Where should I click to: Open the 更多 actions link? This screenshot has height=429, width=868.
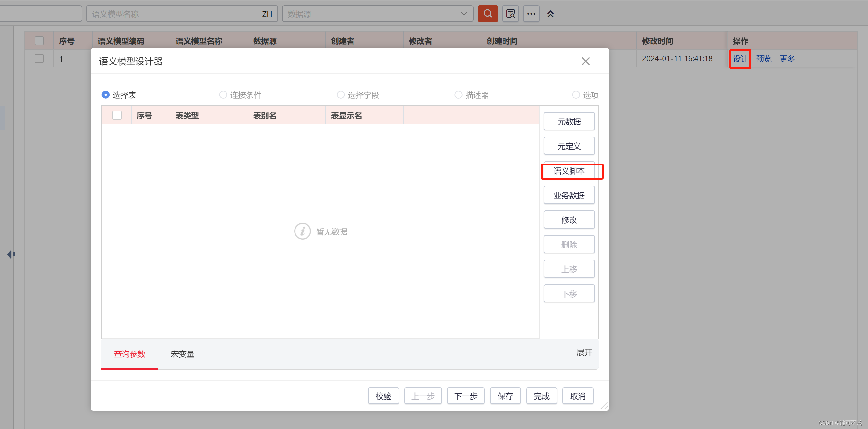787,59
